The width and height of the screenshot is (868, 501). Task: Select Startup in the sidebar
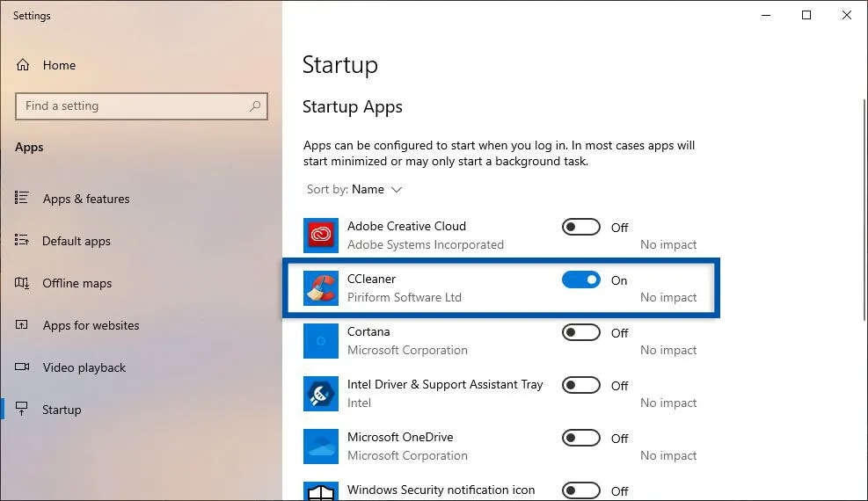62,410
